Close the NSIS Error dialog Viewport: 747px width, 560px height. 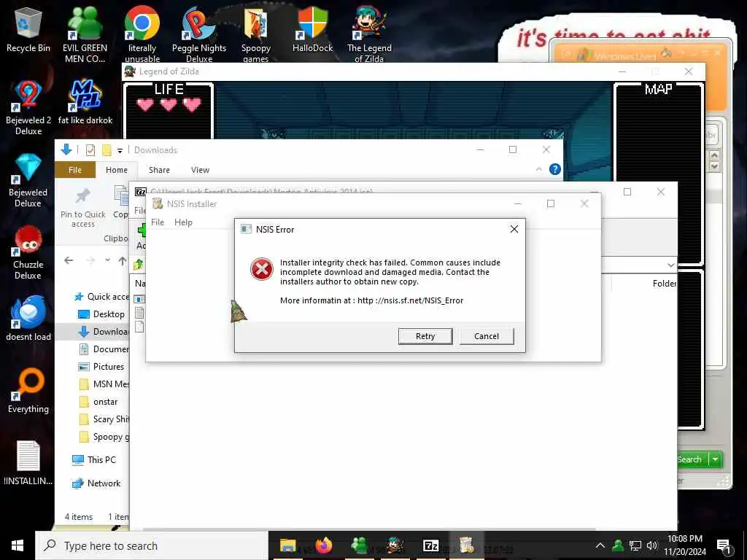514,229
